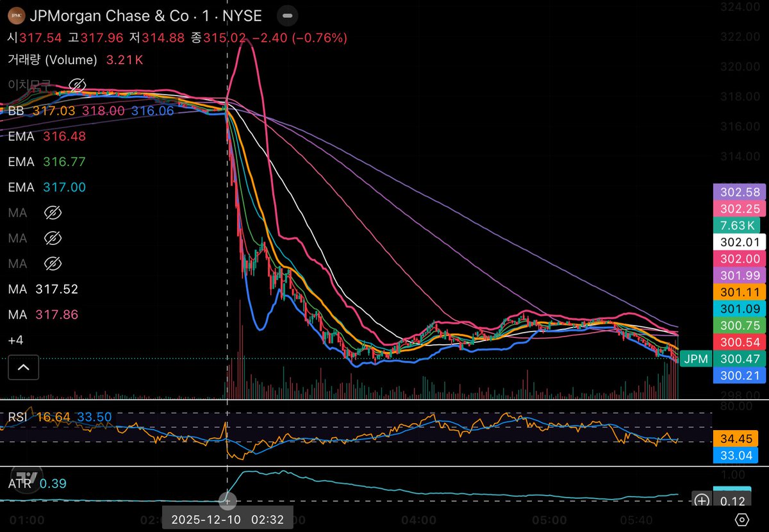This screenshot has width=769, height=532.
Task: Unhide the second hidden MA indicator
Action: [54, 238]
